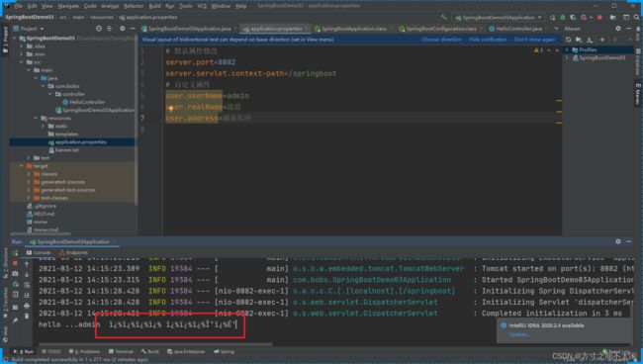Open the File menu

19,6
